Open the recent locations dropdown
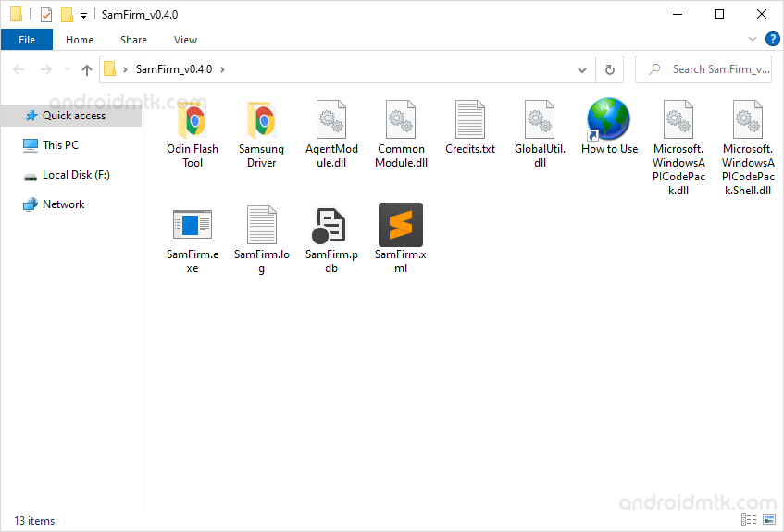Viewport: 784px width, 532px height. (68, 69)
